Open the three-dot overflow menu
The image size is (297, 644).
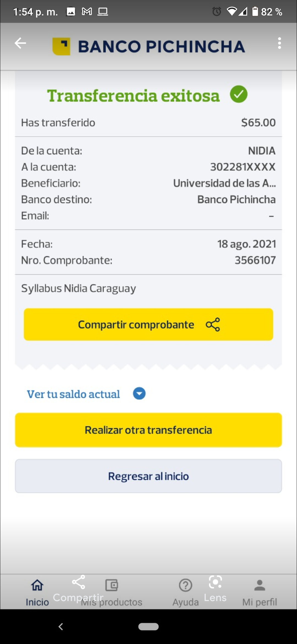click(x=279, y=43)
